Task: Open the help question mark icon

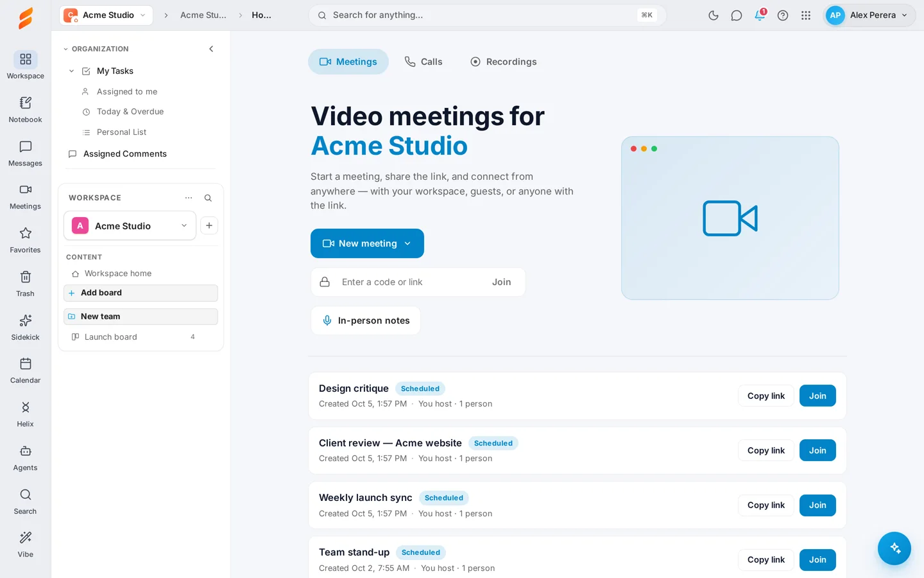Action: click(x=783, y=15)
